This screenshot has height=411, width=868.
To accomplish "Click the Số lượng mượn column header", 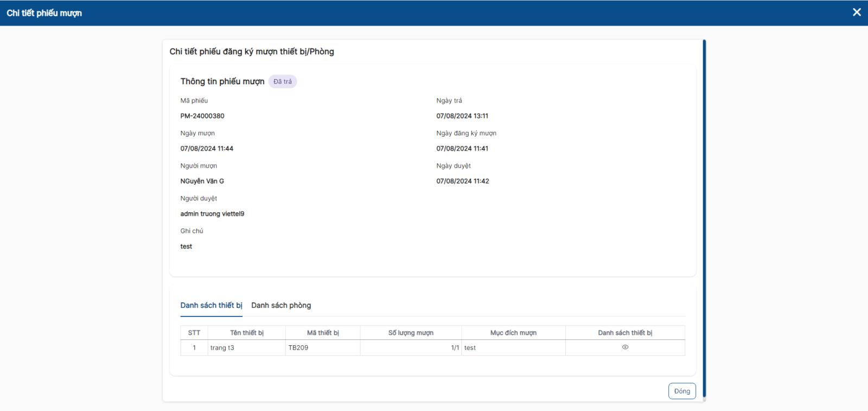I will (x=411, y=333).
